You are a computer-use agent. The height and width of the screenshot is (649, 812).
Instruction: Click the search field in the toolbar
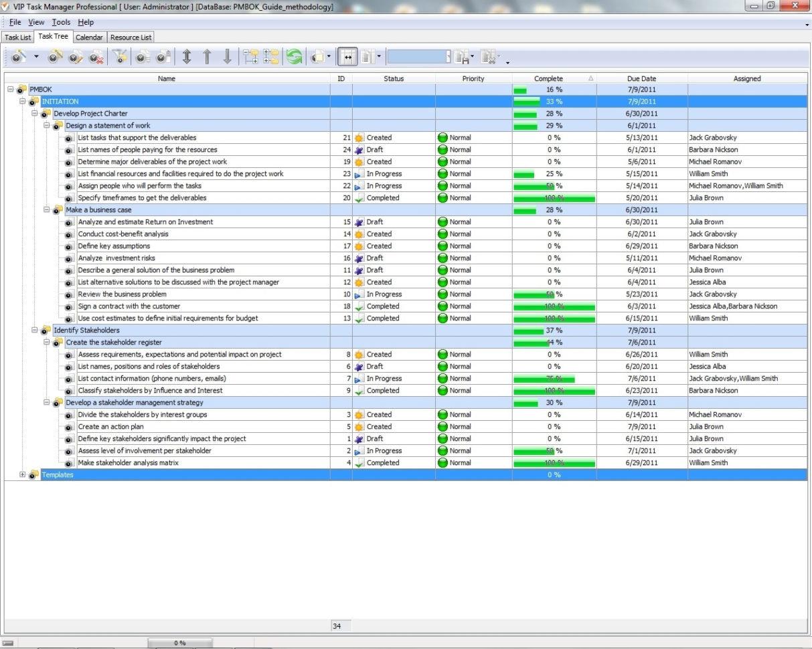tap(418, 57)
